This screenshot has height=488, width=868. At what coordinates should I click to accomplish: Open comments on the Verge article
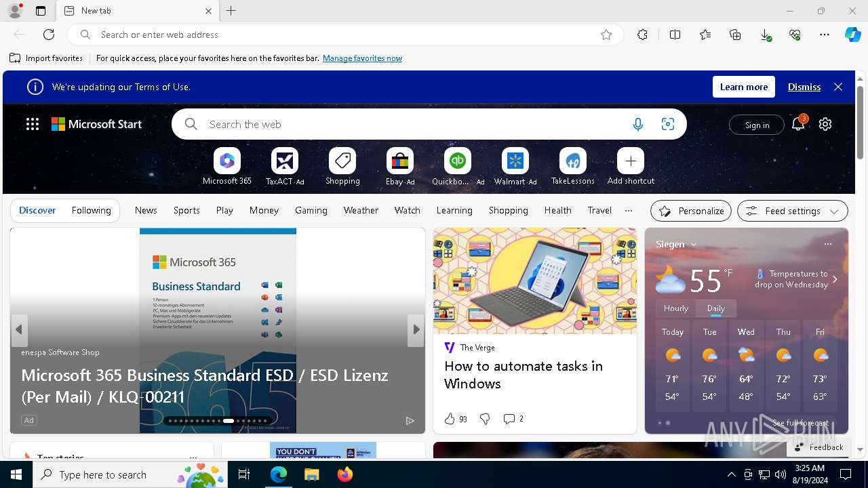pyautogui.click(x=513, y=419)
